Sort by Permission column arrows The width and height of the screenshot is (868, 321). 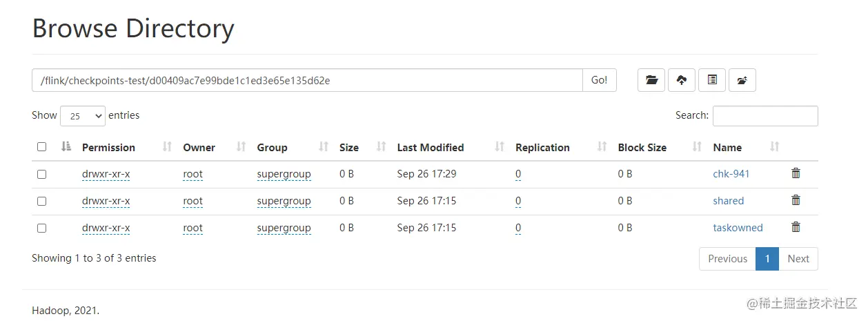167,147
